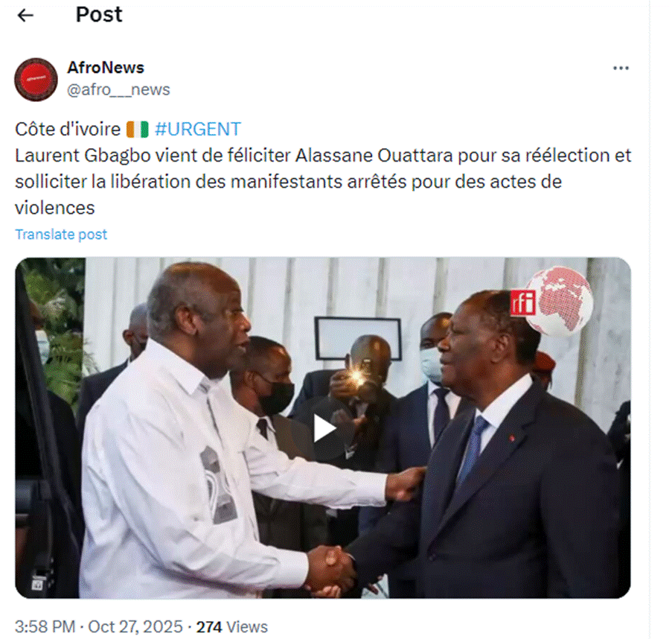Open the AfroNews red profile avatar
Viewport: 672px width, 639px height.
point(36,80)
